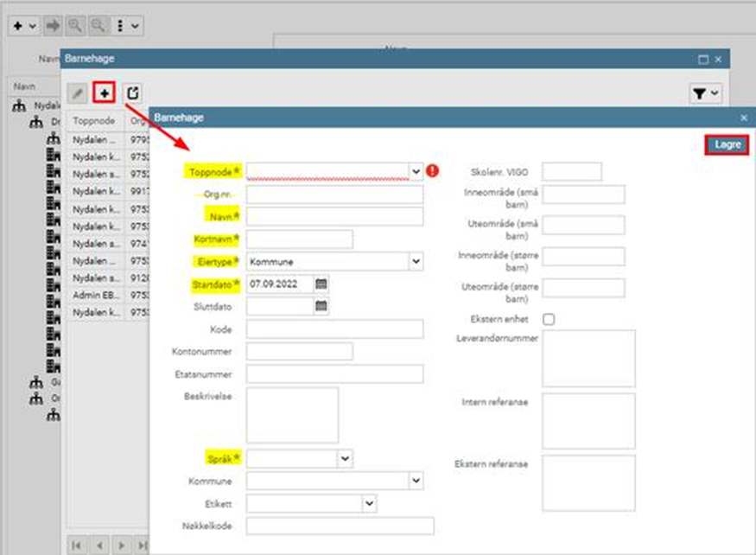
Task: Open the Etikett dropdown
Action: point(369,503)
